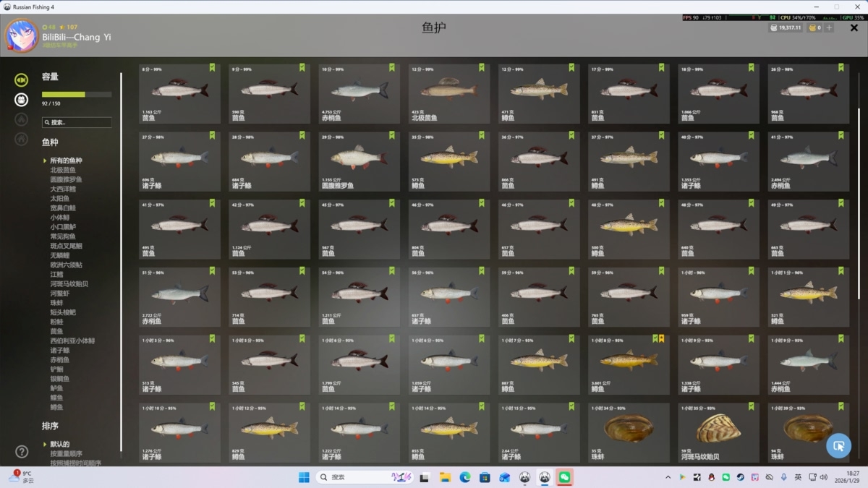Add gold coins with the plus button
This screenshot has height=488, width=868.
tap(829, 27)
